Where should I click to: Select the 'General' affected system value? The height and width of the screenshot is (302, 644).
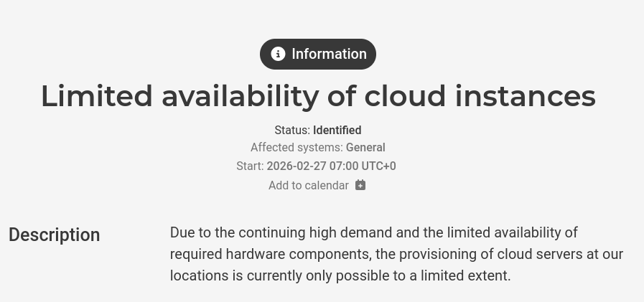click(365, 148)
